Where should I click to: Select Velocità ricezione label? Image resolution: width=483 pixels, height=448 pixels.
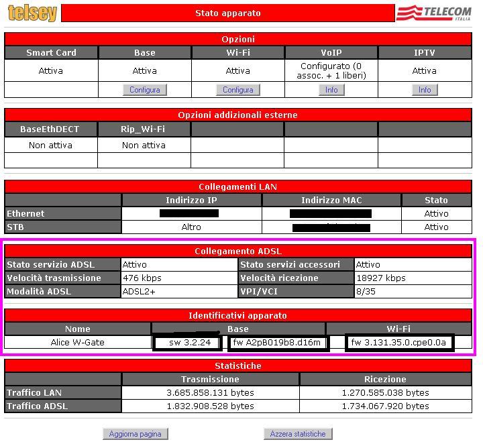297,278
